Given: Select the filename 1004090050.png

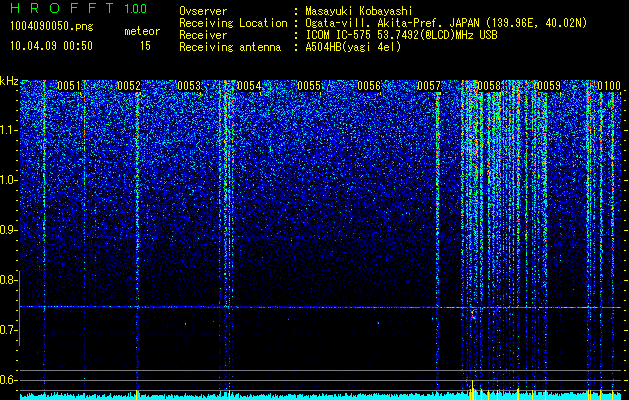Looking at the screenshot, I should 52,27.
